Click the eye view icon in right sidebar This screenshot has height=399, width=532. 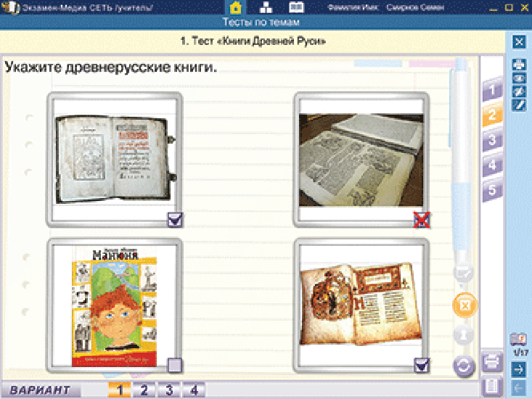tap(519, 78)
